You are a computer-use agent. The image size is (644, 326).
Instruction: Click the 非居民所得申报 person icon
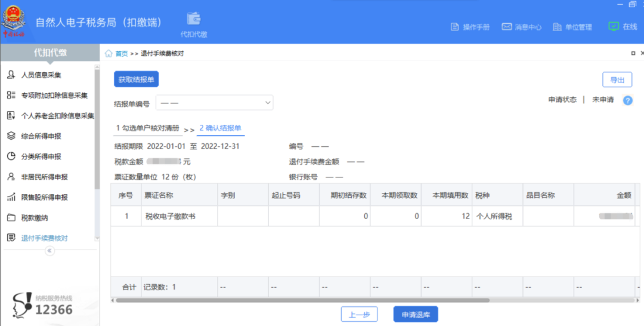click(x=11, y=177)
